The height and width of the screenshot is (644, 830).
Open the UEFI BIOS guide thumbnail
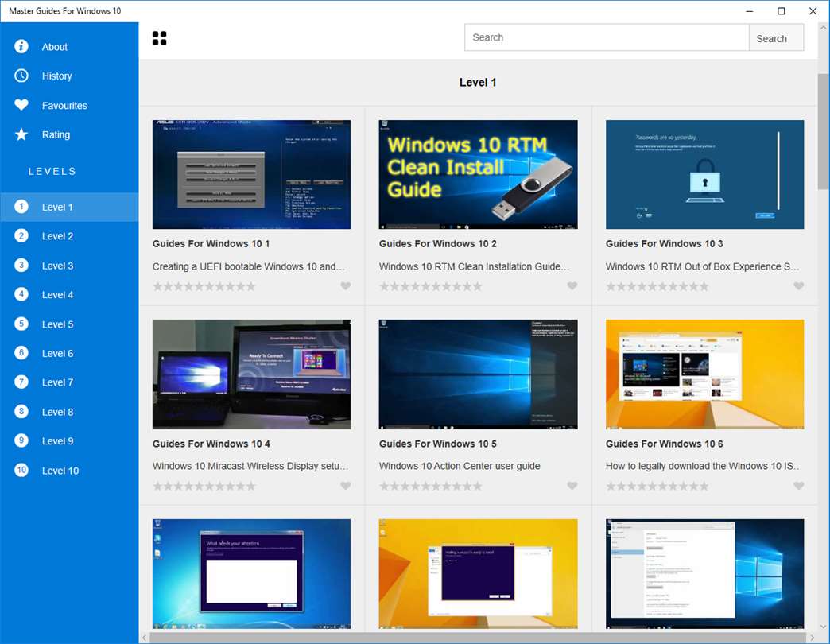coord(251,175)
